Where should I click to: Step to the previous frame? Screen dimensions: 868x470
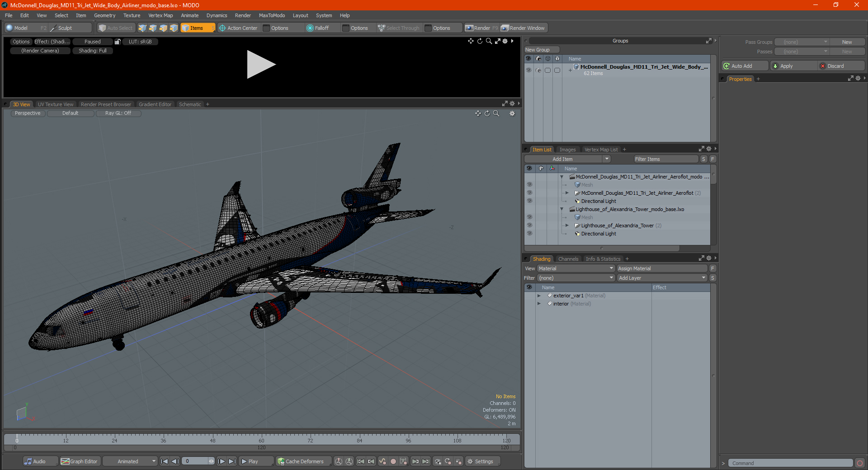click(175, 461)
